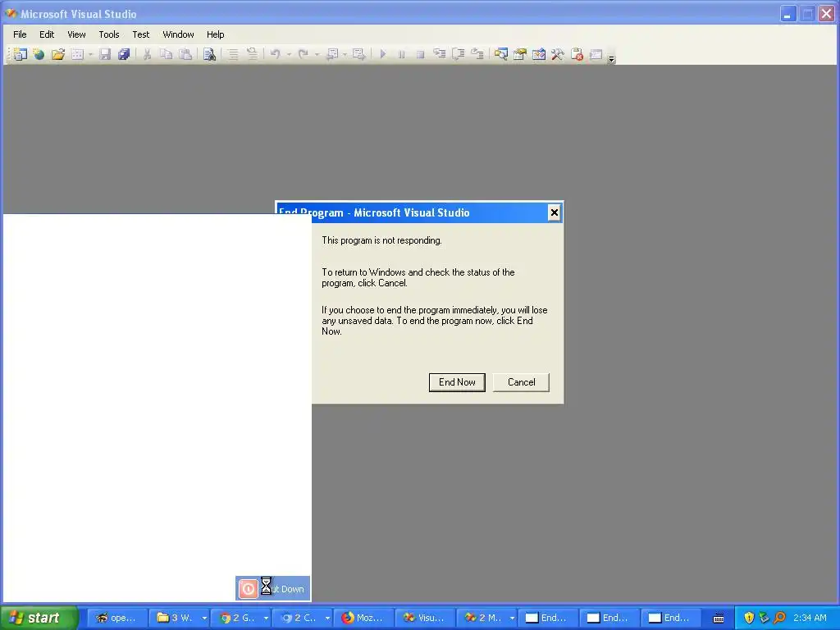Click the last window icon in toolbar

click(x=596, y=54)
